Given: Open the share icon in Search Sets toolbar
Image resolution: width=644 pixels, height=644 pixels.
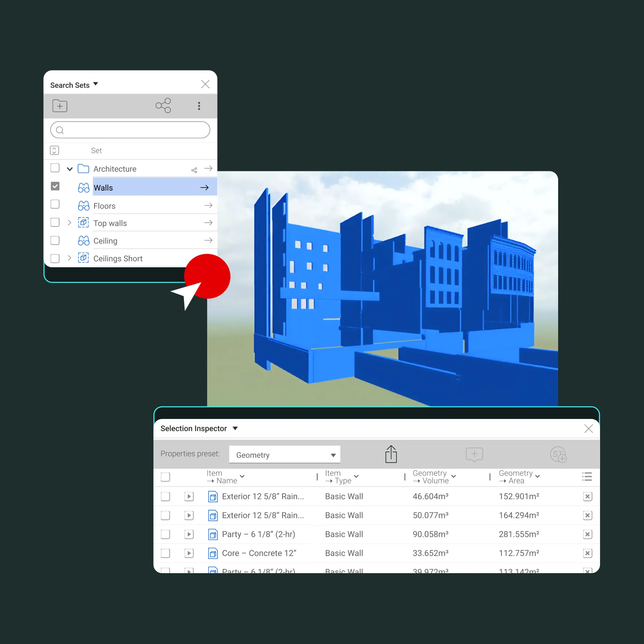Looking at the screenshot, I should 164,105.
